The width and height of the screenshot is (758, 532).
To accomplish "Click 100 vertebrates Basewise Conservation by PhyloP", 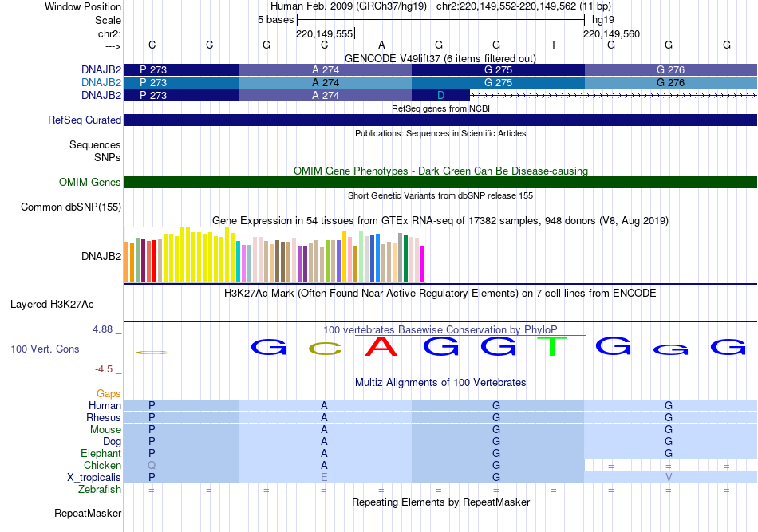I will tap(440, 329).
